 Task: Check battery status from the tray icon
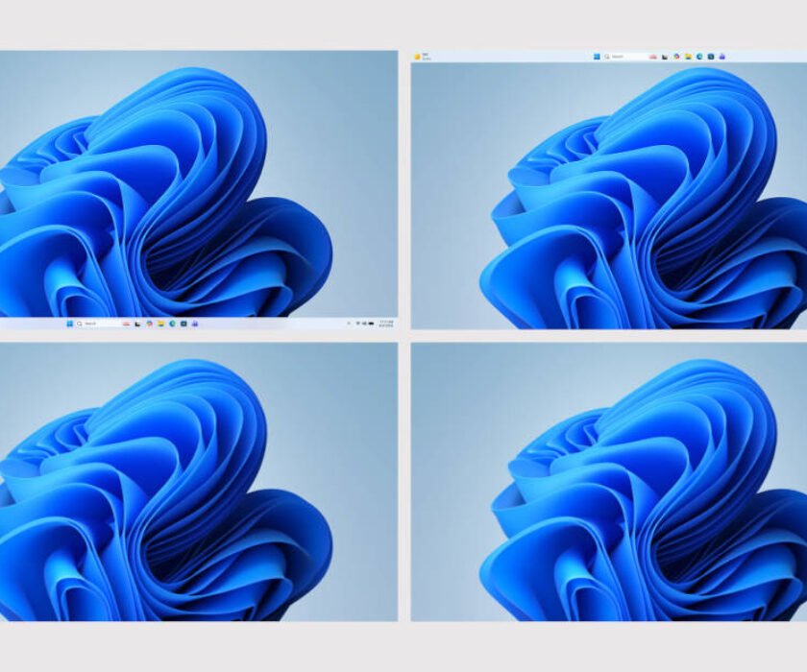click(x=369, y=323)
